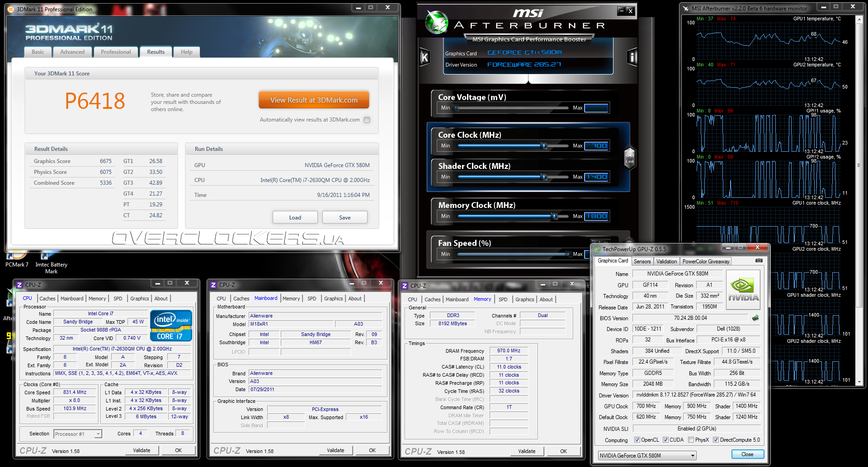
Task: Click the Intel Core i7 logo in CPU-Z
Action: tap(171, 326)
